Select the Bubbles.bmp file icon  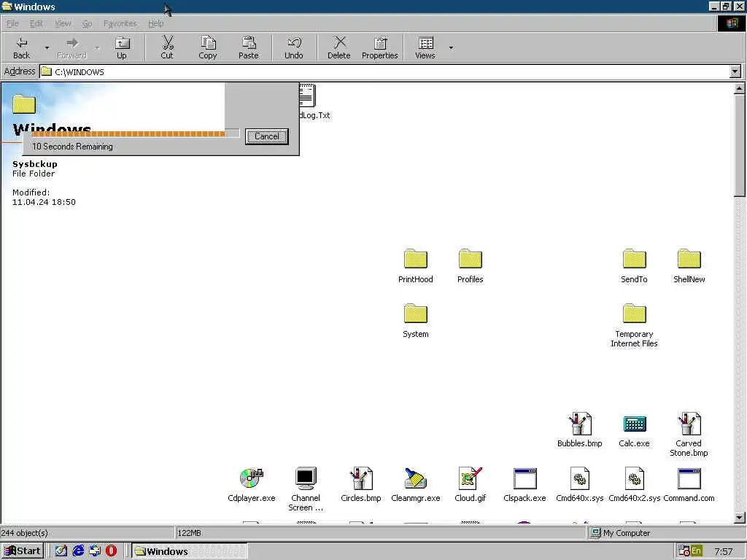580,430
